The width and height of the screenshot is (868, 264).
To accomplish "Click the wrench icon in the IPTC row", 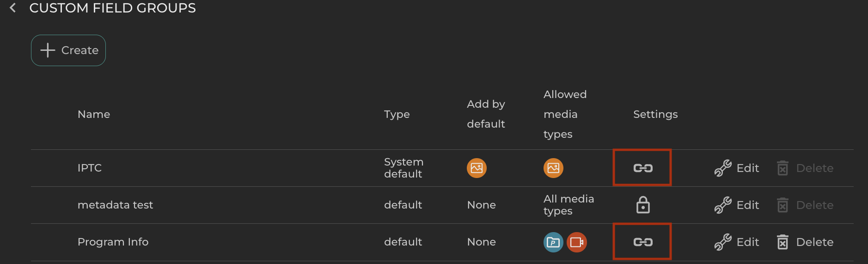I will [723, 168].
